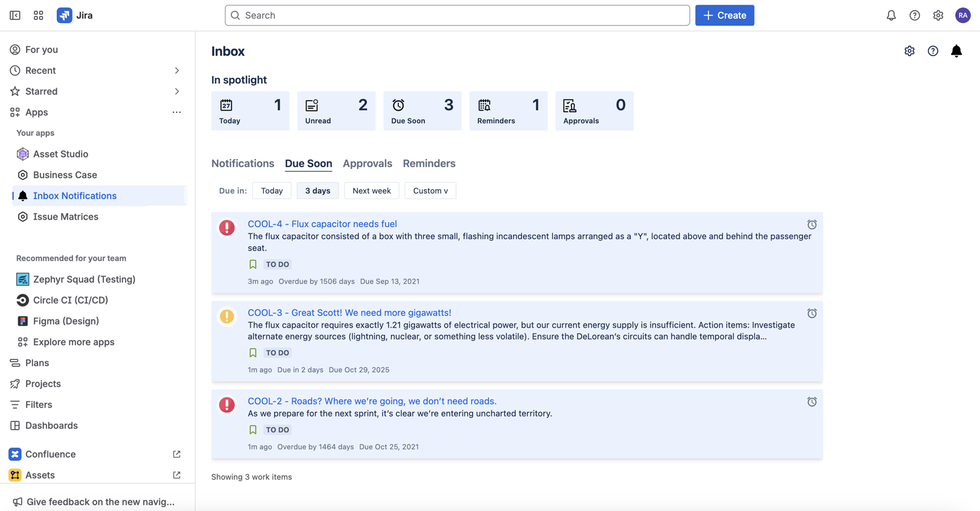
Task: Open the Apps more options ellipsis
Action: point(176,112)
